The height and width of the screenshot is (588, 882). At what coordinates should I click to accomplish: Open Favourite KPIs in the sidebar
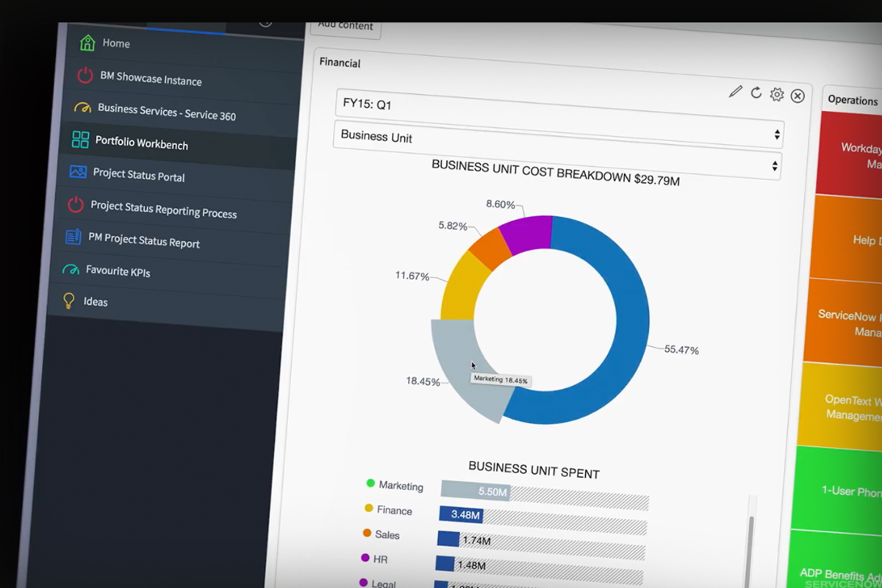[x=118, y=270]
